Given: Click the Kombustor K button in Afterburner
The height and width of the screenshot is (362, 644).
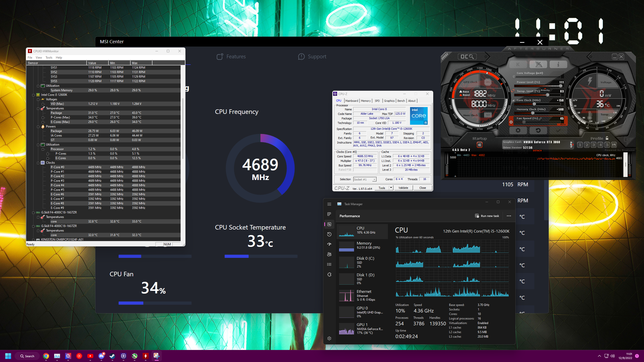Looking at the screenshot, I should (x=518, y=64).
